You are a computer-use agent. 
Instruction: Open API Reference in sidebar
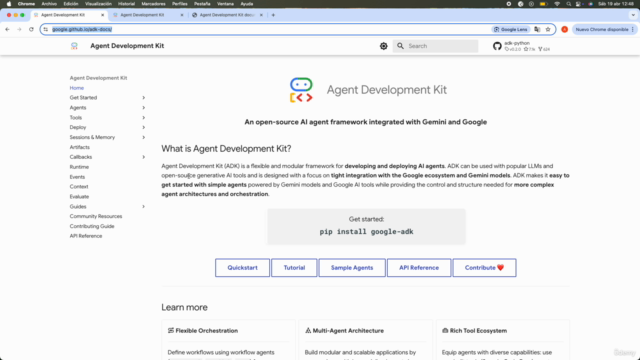(x=86, y=236)
